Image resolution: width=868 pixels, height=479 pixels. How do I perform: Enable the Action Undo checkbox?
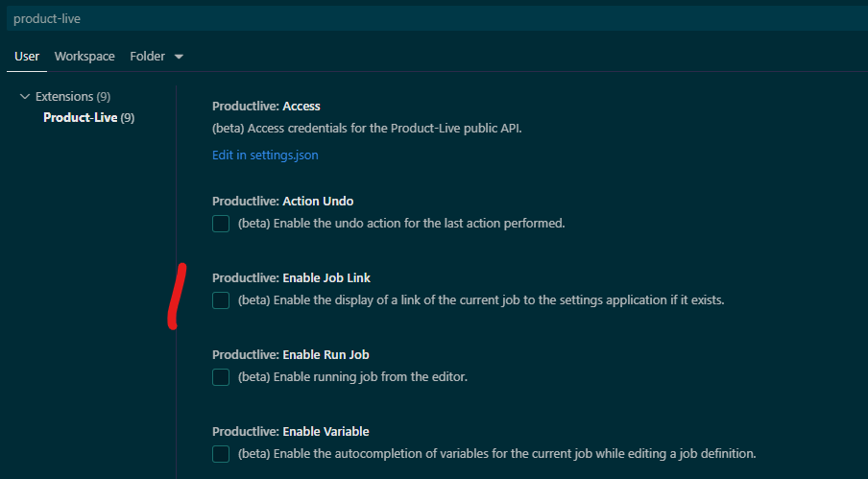point(221,224)
